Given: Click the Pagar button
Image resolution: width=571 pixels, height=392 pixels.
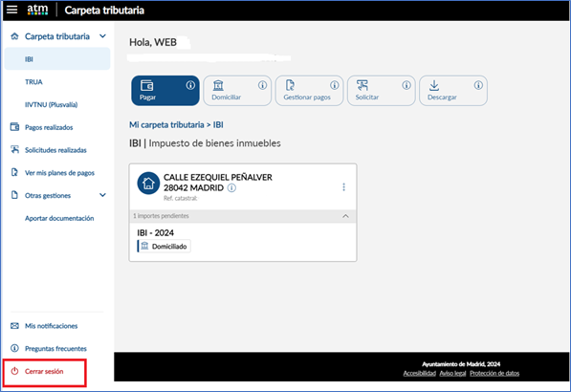Looking at the screenshot, I should tap(165, 91).
